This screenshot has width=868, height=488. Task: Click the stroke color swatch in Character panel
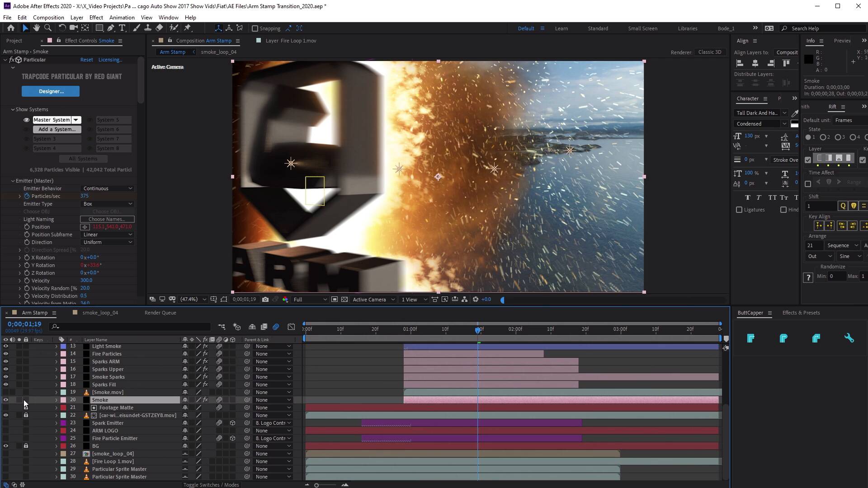click(795, 125)
